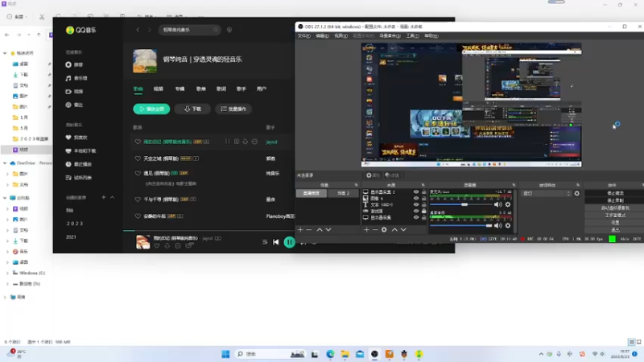
Task: Click QQ音乐 playback progress bar
Action: tap(209, 231)
